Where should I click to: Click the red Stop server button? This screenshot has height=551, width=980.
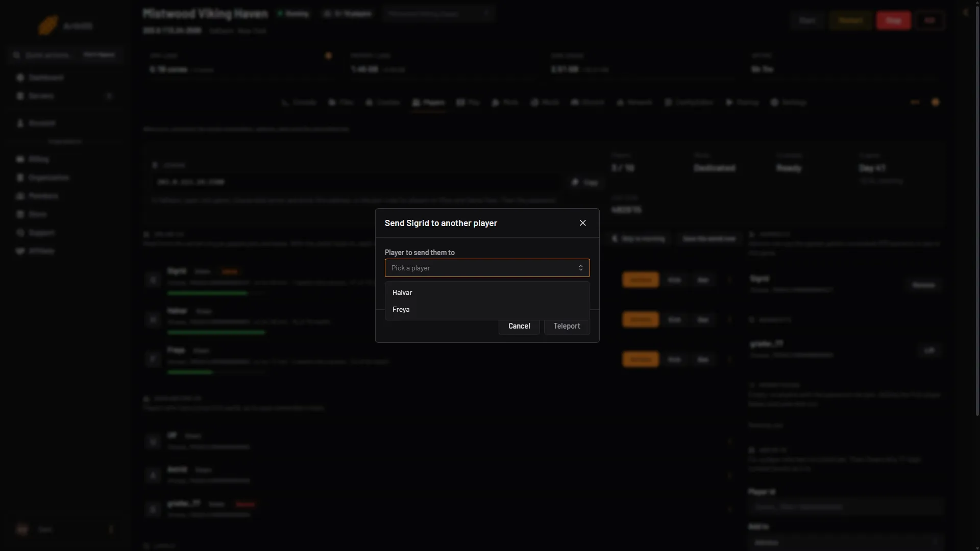893,20
